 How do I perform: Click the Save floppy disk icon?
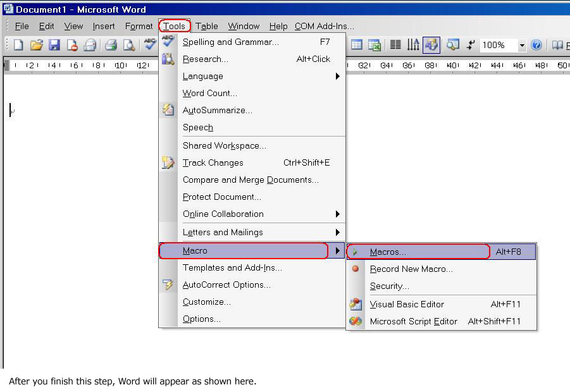[x=54, y=45]
